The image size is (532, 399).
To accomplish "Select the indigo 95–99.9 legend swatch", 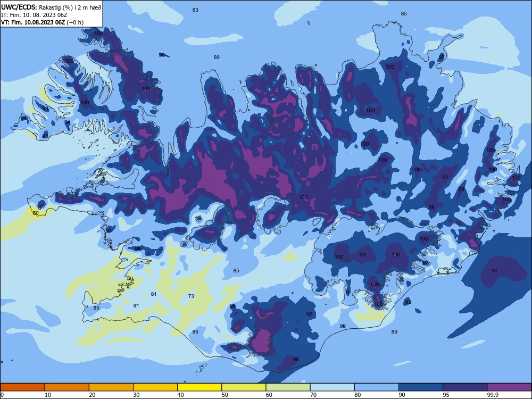I will coord(465,387).
